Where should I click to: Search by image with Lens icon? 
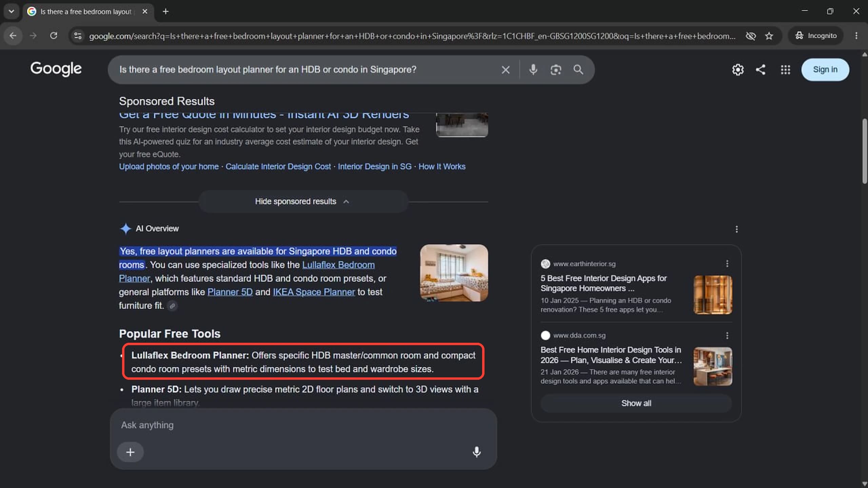tap(556, 70)
